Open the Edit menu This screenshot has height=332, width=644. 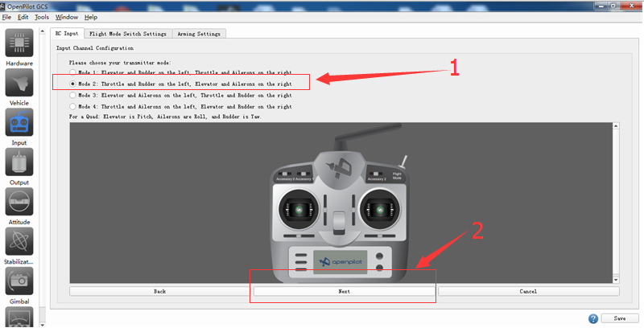tap(23, 17)
